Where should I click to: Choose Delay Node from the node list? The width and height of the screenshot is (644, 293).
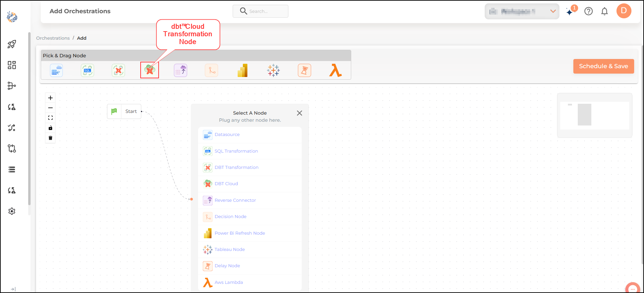[x=250, y=266]
